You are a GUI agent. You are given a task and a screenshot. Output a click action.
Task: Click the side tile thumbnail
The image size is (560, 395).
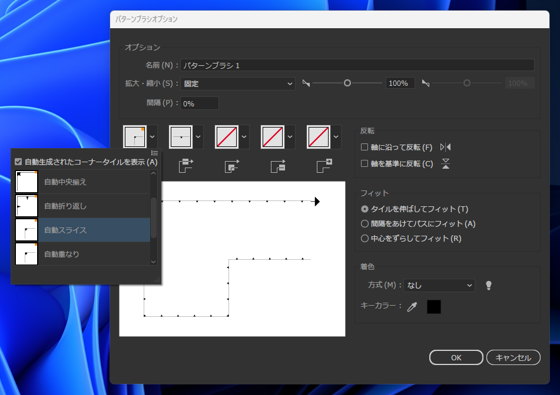click(181, 136)
